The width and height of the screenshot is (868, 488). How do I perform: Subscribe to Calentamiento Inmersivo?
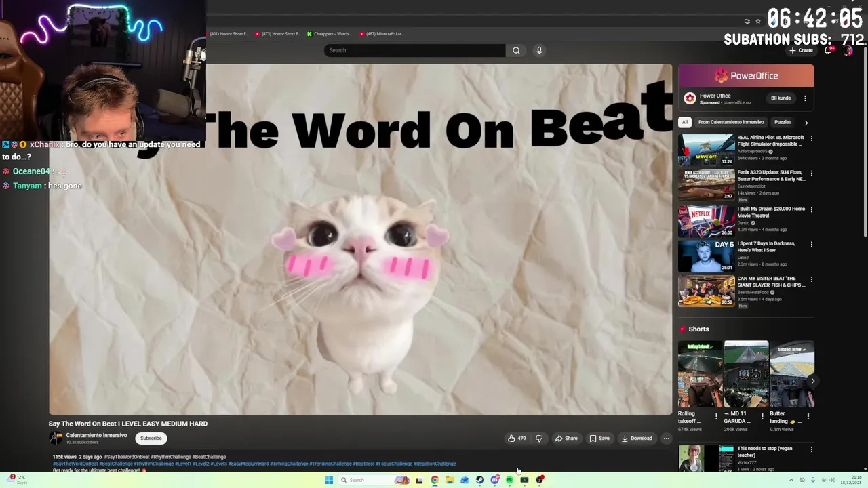point(151,439)
